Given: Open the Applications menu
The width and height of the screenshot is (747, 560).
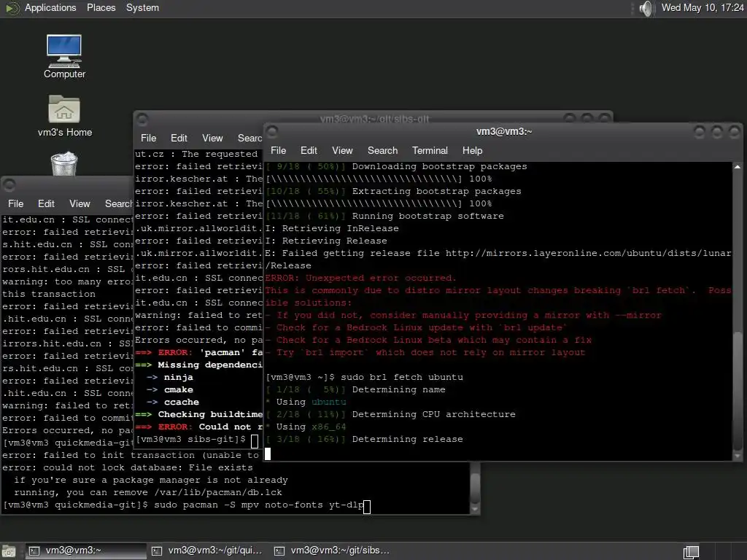Looking at the screenshot, I should coord(50,7).
